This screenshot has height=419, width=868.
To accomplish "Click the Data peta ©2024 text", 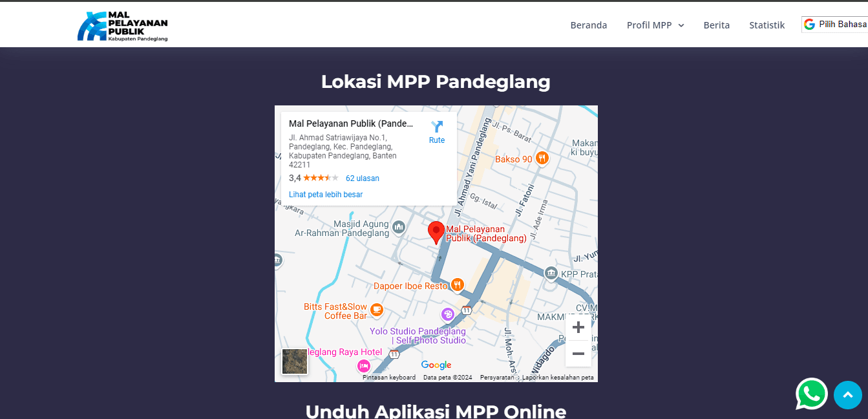I will tap(448, 378).
